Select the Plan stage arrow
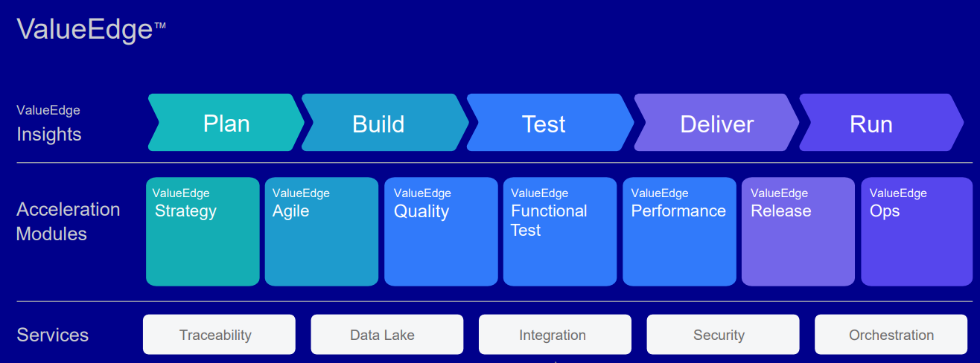Screen dimensions: 980x363 pos(226,123)
